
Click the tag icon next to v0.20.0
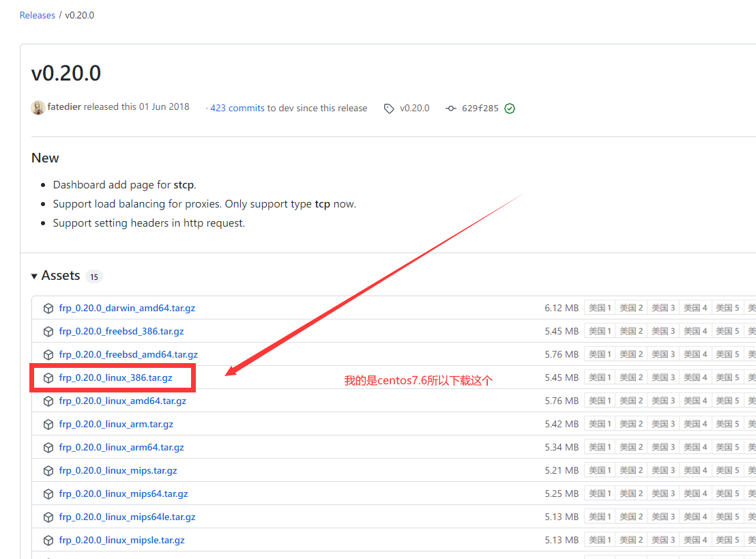coord(389,109)
